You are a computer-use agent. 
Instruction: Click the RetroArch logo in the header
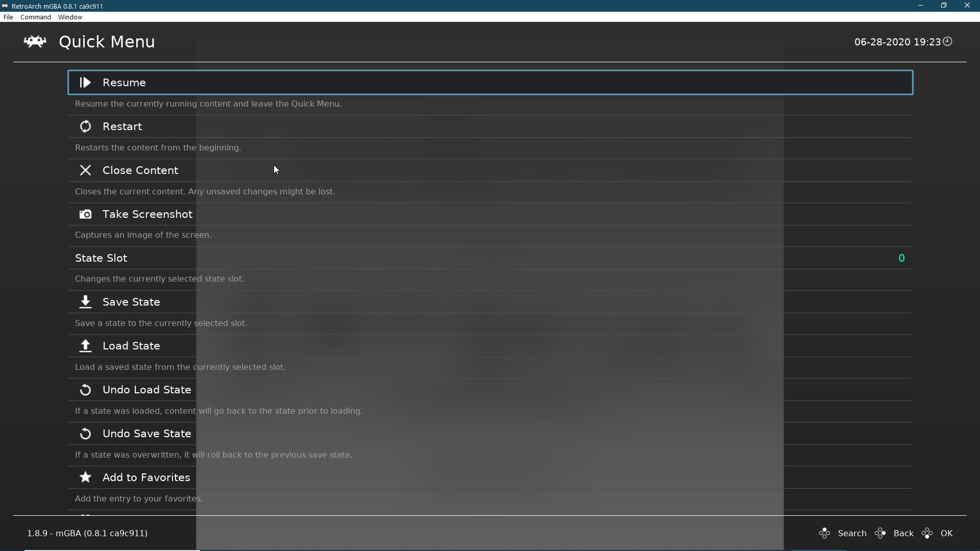35,42
